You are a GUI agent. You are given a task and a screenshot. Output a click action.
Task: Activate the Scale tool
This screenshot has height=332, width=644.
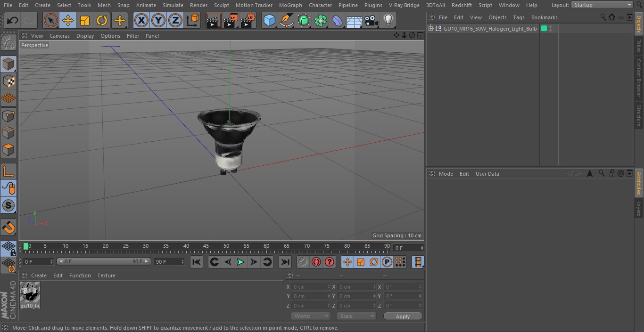point(85,20)
